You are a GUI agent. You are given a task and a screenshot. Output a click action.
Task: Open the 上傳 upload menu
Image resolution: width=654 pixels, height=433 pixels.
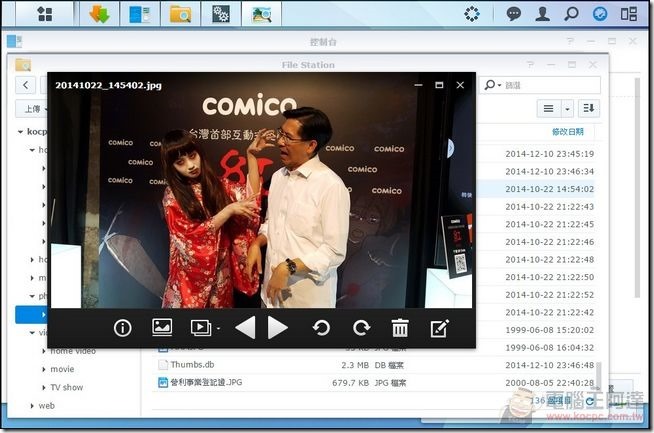click(33, 109)
